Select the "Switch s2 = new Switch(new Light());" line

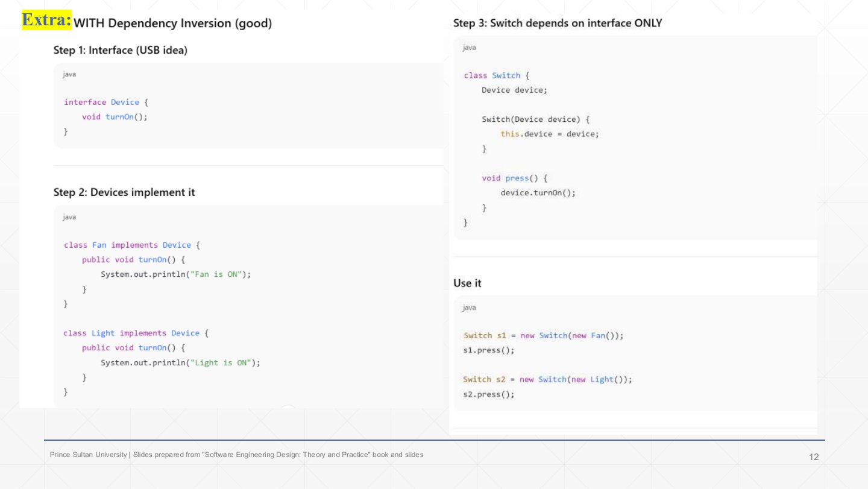pos(547,380)
